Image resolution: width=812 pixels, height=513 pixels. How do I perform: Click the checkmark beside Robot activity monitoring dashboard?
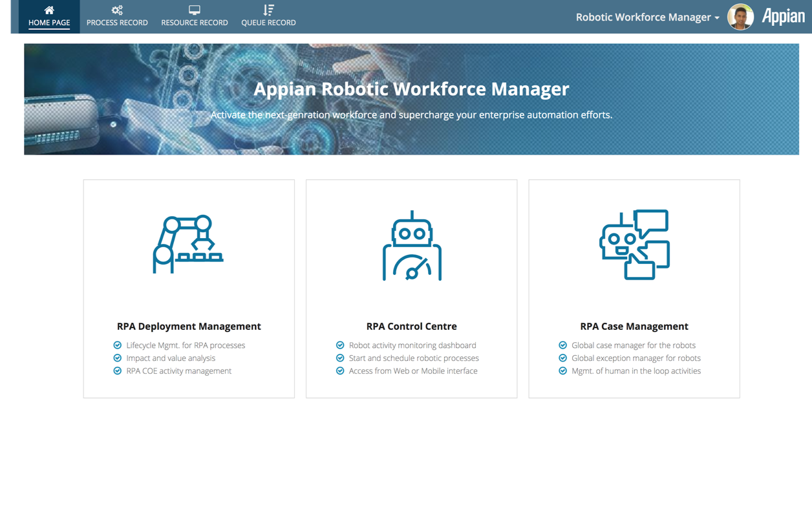pos(341,345)
